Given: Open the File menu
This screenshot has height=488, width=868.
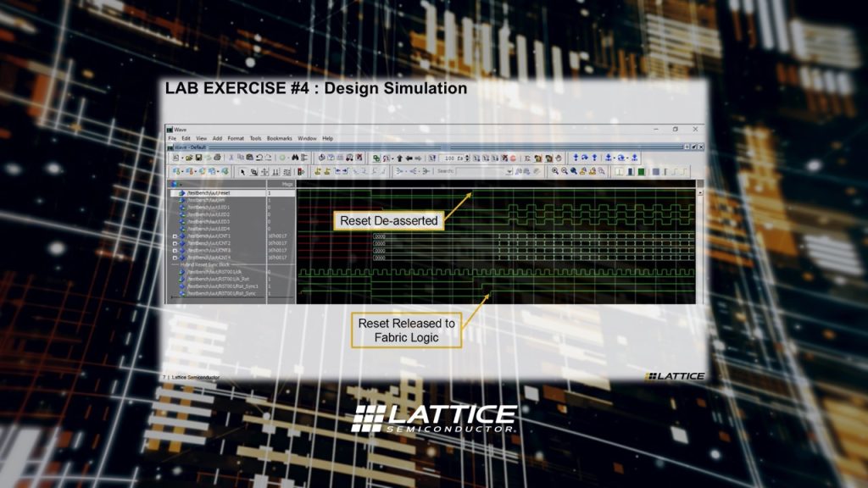Looking at the screenshot, I should click(172, 138).
